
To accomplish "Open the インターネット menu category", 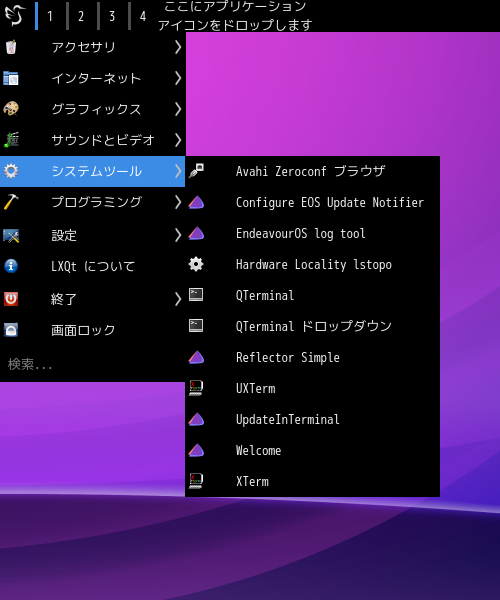I will 93,78.
